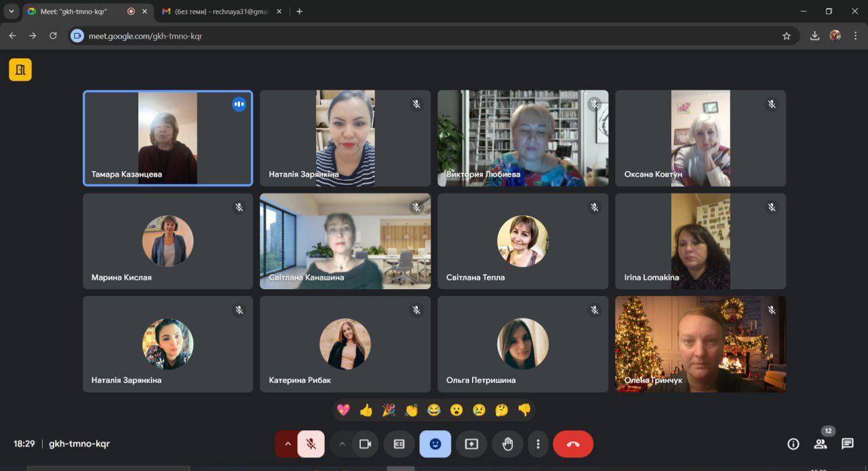
Task: Click the 18:29 time text
Action: coord(24,444)
